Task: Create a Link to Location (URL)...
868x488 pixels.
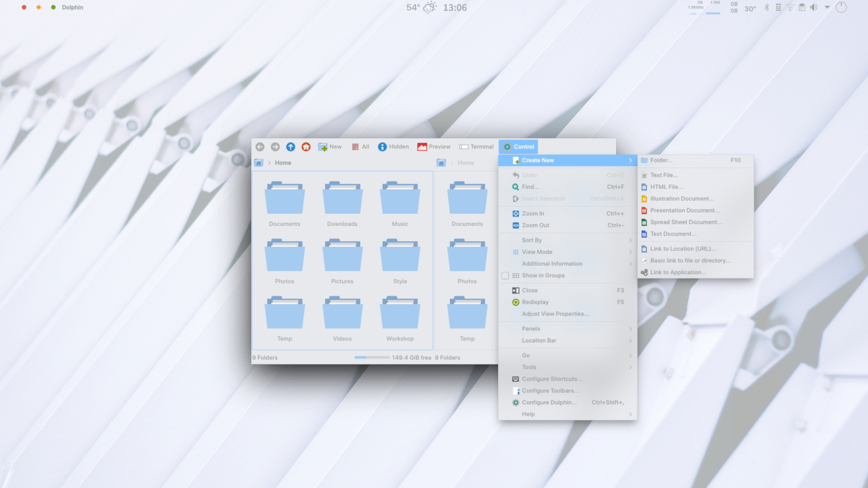Action: 695,249
